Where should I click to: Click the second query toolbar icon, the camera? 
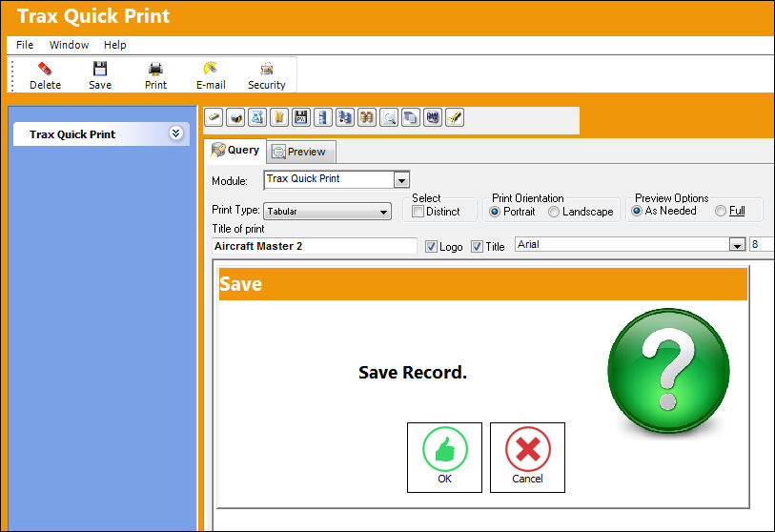tap(235, 117)
